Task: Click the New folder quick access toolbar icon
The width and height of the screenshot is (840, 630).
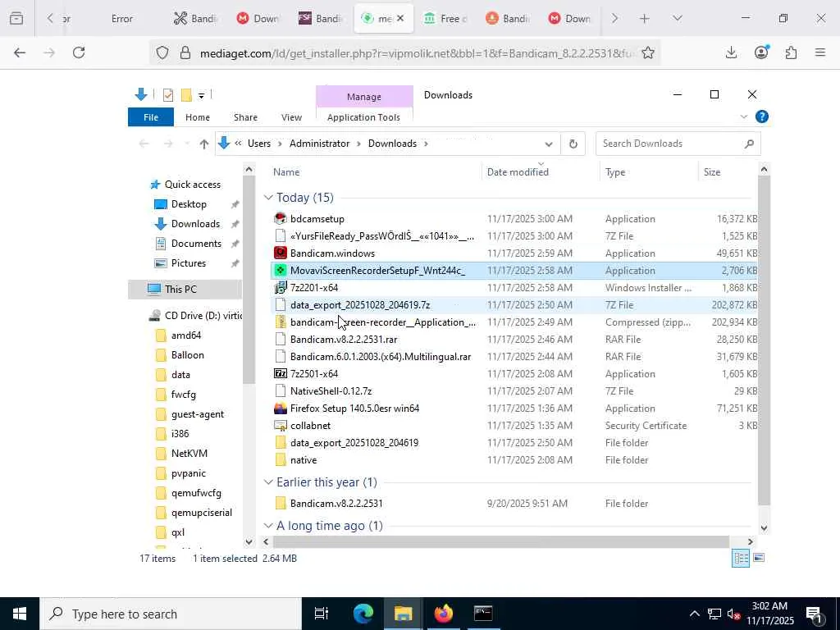Action: pyautogui.click(x=186, y=95)
